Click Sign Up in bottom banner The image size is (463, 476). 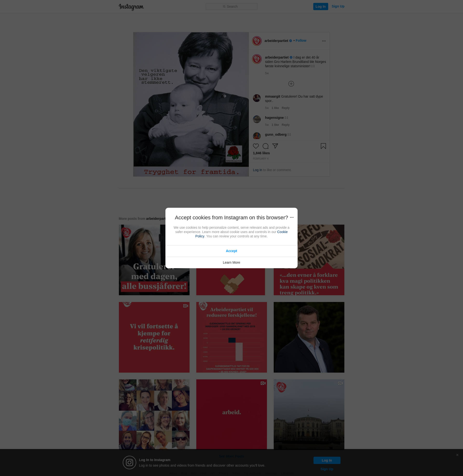[327, 469]
